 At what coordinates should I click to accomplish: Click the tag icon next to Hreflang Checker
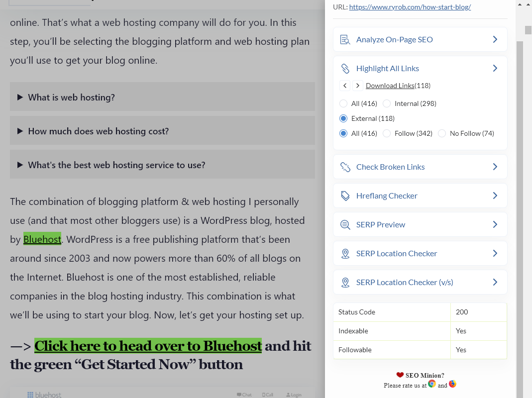point(345,196)
